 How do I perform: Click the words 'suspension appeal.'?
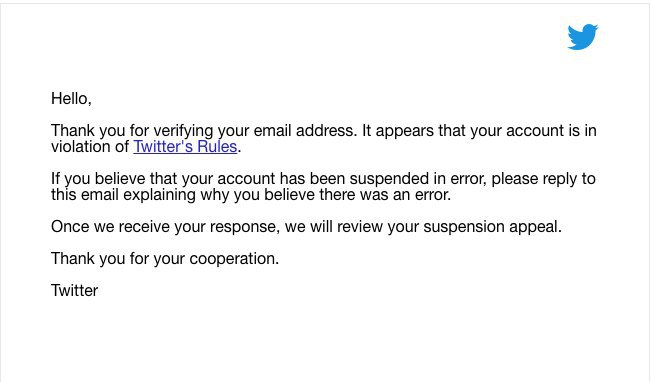(492, 227)
